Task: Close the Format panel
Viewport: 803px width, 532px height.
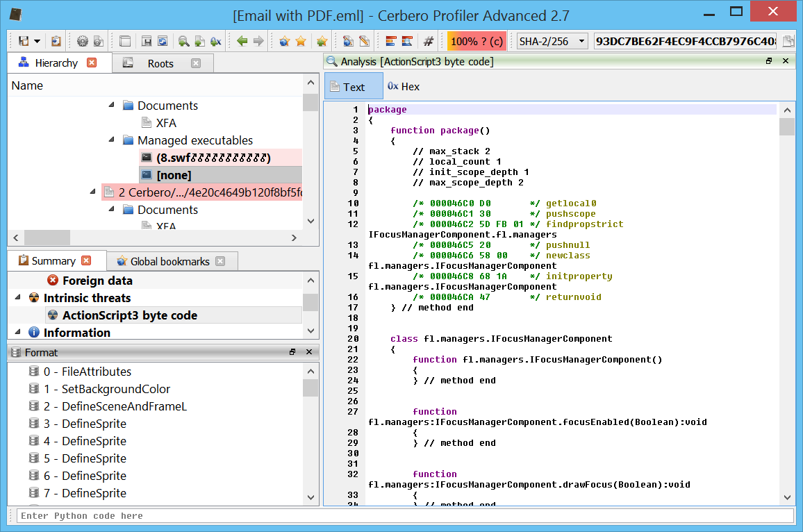Action: point(309,351)
